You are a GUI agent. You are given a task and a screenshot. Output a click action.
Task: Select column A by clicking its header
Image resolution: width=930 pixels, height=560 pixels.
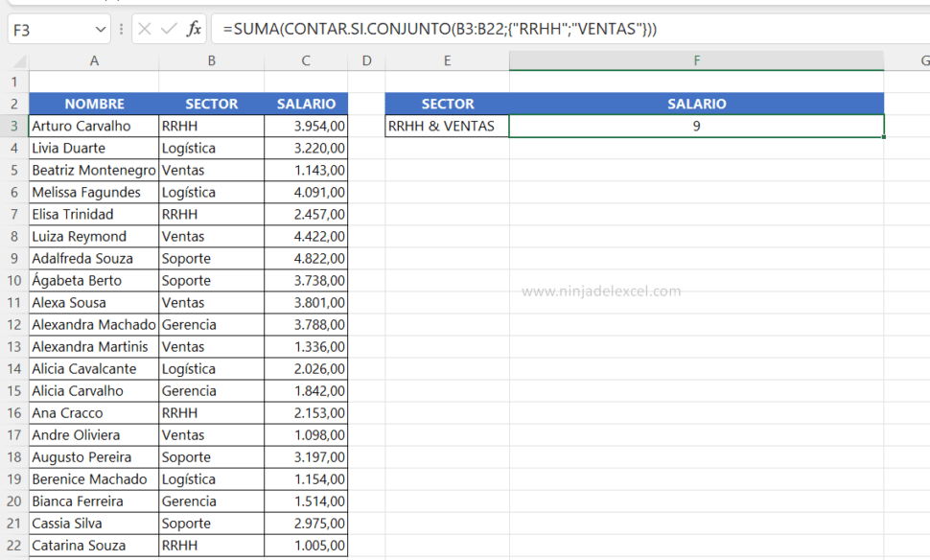(93, 59)
